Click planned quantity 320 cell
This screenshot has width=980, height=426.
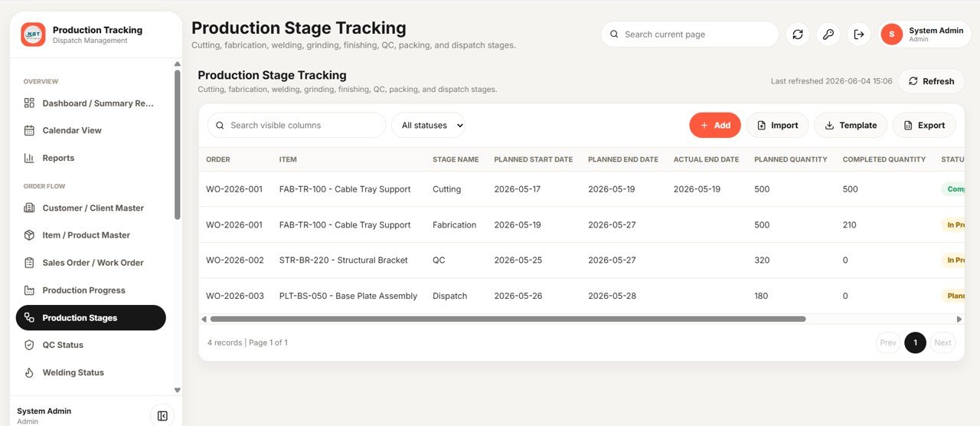[762, 261]
